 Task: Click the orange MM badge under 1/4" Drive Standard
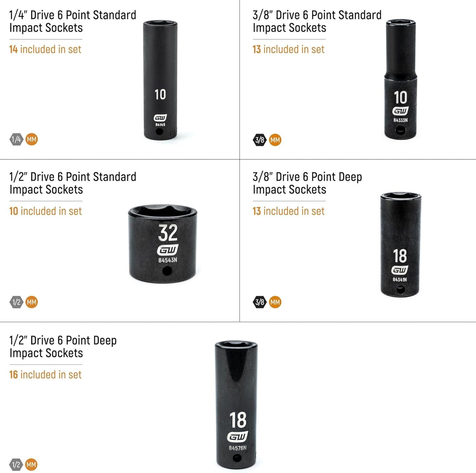[31, 139]
